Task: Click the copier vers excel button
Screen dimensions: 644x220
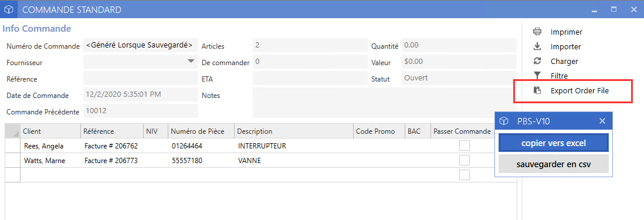Action: click(553, 143)
